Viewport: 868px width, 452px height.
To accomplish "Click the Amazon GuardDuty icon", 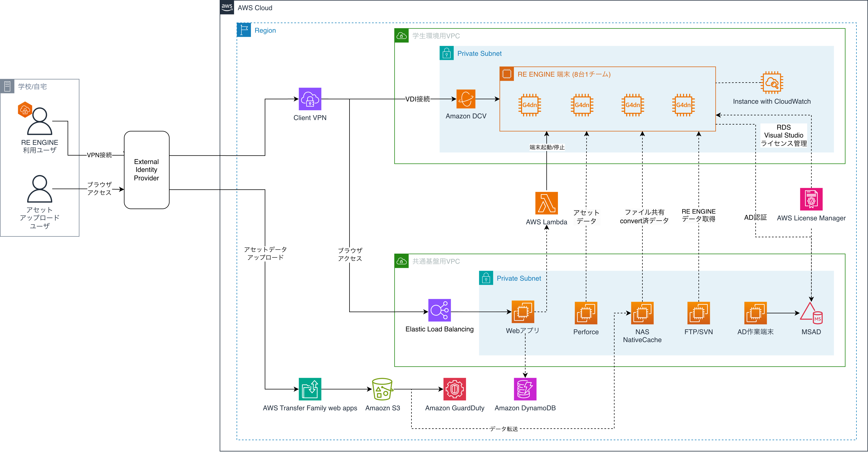I will pos(454,389).
